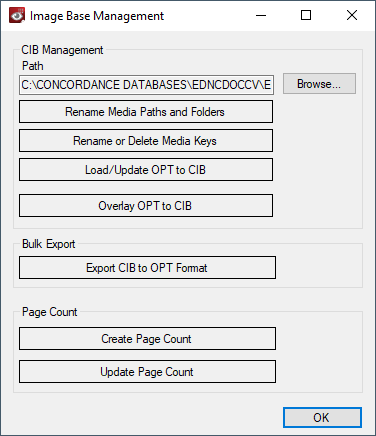Click the Bulk Export group label
The width and height of the screenshot is (376, 436).
click(x=49, y=244)
